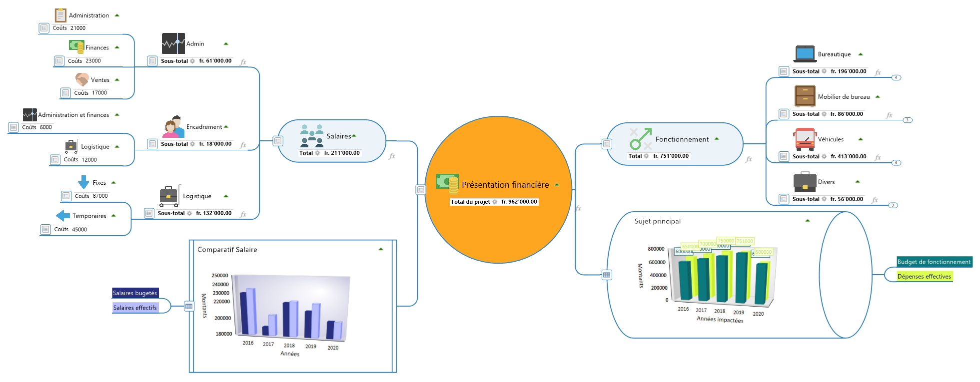
Task: Toggle the spreadsheet icon beside Sujet principal chart
Action: (607, 275)
